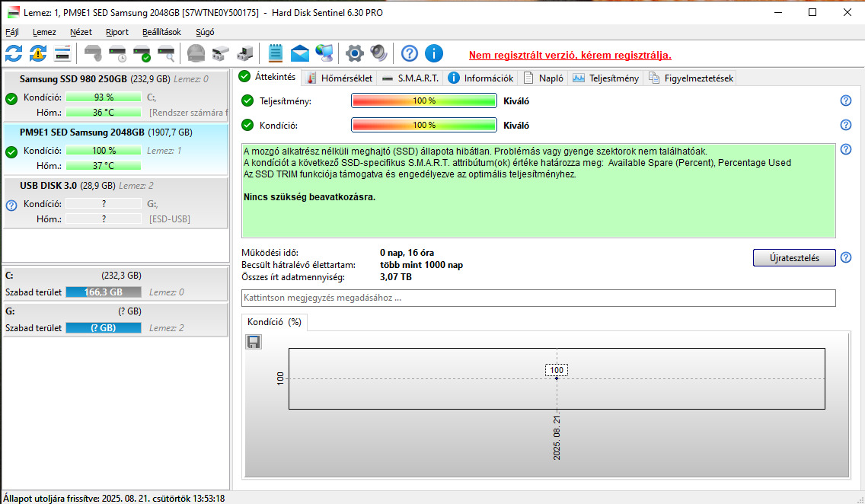Click help icon beside green status text
The height and width of the screenshot is (504, 865).
coord(846,149)
